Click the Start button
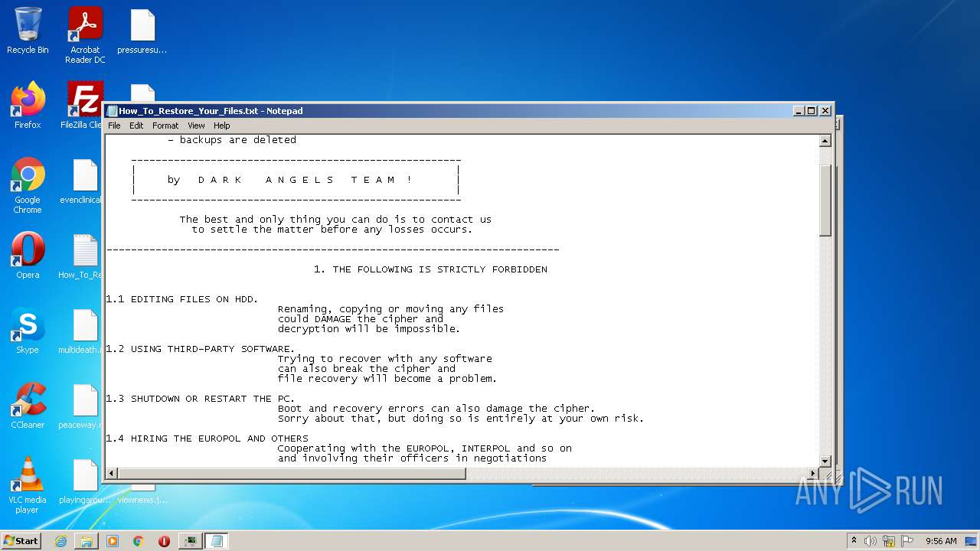This screenshot has width=980, height=551. click(21, 541)
